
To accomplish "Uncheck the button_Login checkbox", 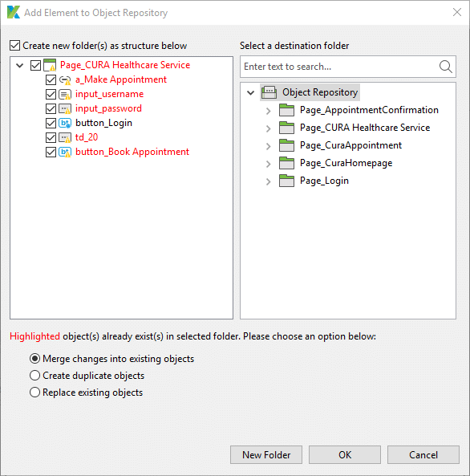I will tap(51, 123).
